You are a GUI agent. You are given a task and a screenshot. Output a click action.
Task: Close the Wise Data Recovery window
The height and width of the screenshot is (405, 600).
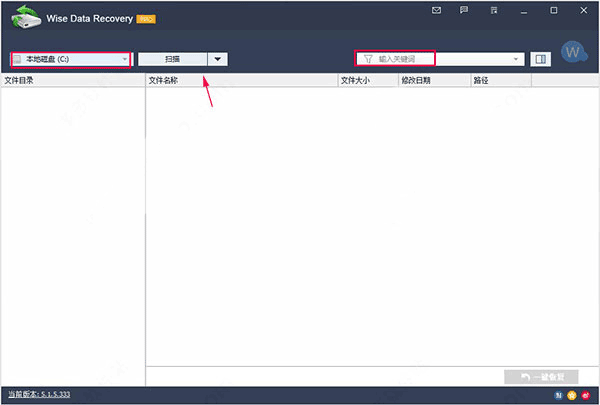pyautogui.click(x=584, y=10)
